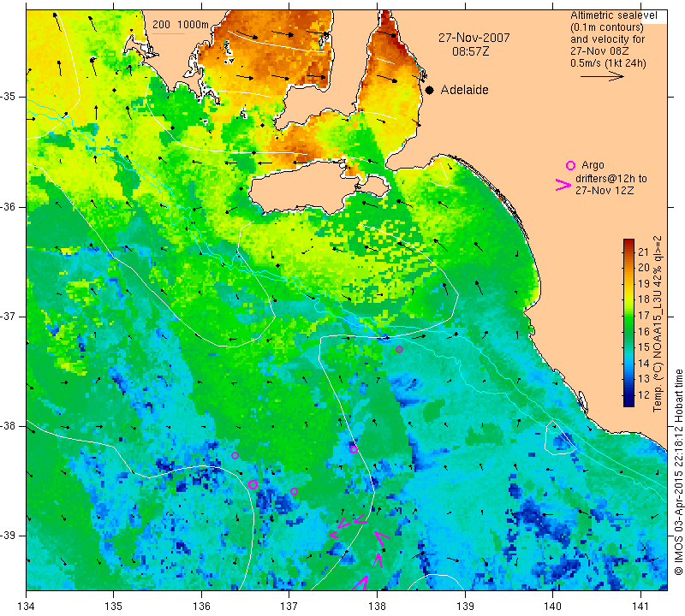Click the longitude axis label 136

[202, 607]
